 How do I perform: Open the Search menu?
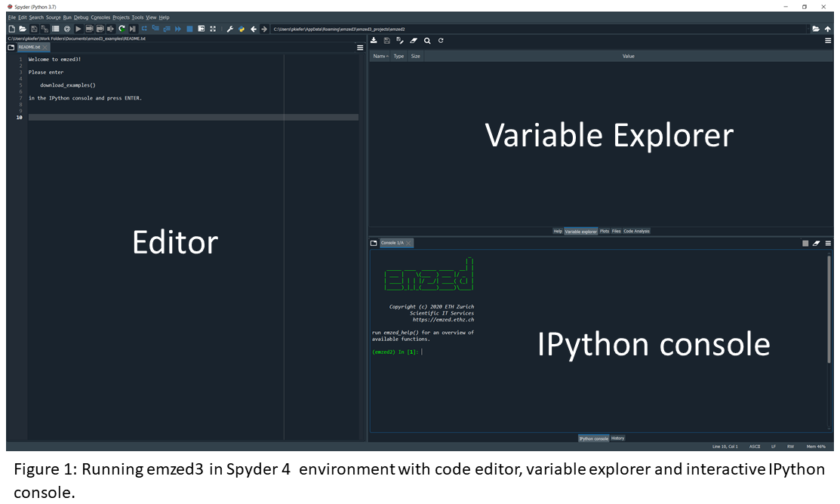pos(36,17)
